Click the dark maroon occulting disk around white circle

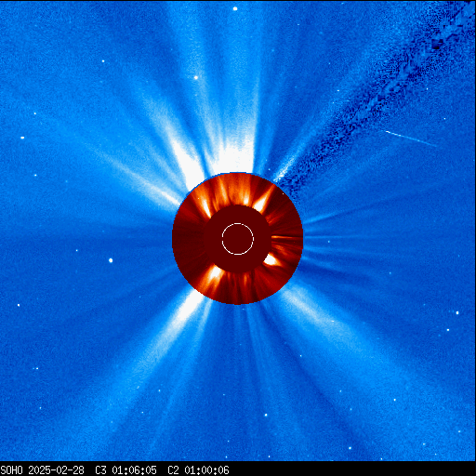238,239
